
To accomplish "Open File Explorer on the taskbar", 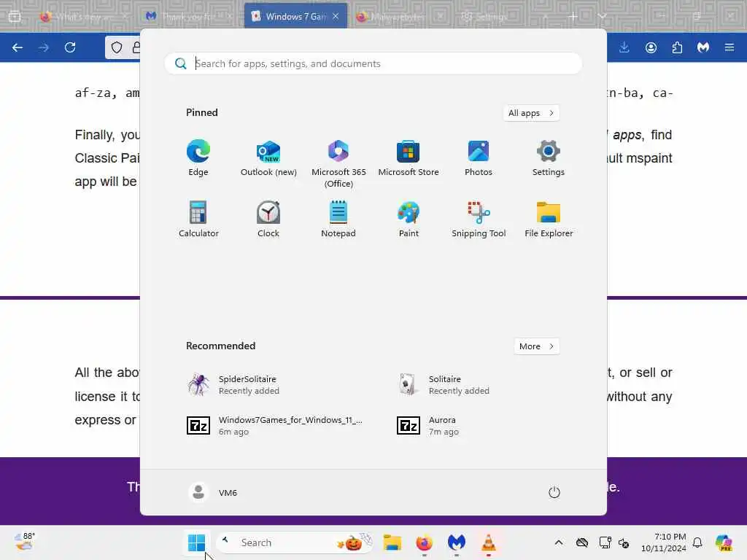I will 392,542.
